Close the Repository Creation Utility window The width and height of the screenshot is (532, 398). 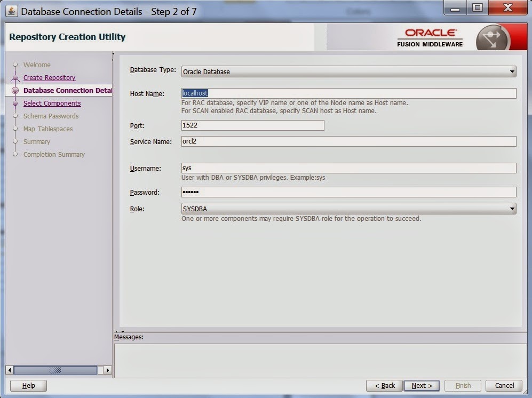point(507,7)
